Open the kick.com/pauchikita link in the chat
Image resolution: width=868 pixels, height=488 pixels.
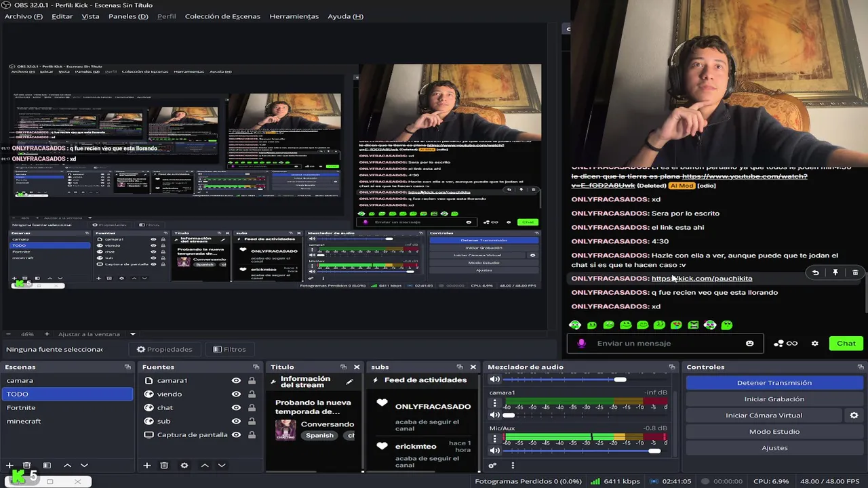click(701, 279)
